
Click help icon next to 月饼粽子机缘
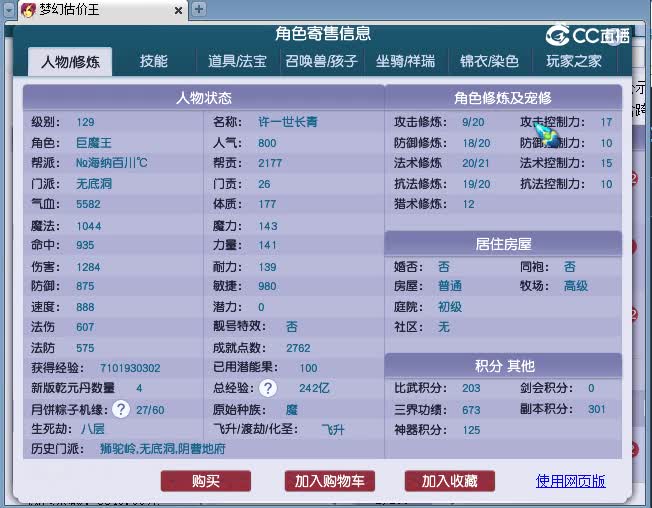coord(121,409)
